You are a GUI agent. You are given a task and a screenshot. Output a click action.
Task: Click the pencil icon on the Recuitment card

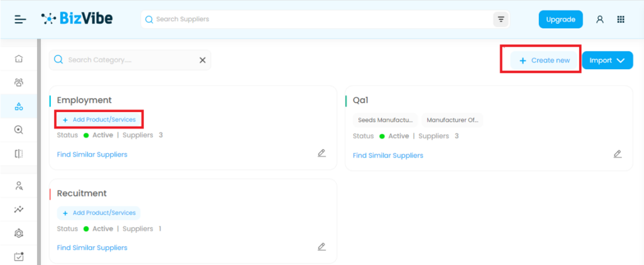point(321,246)
